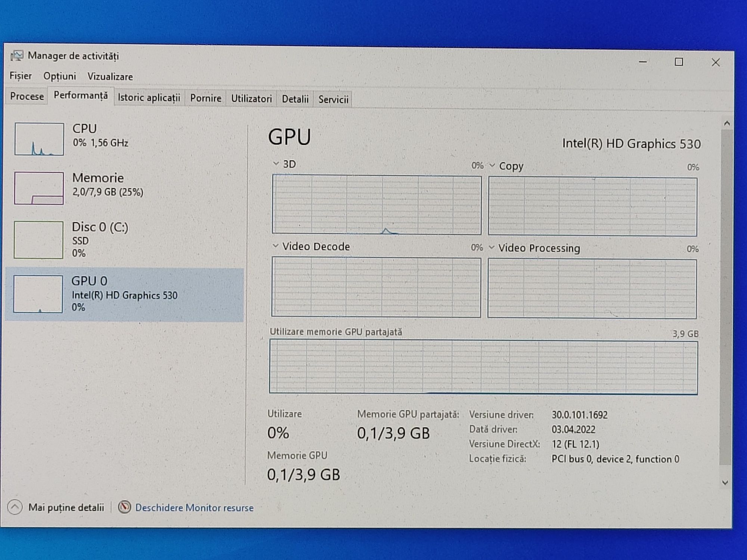747x560 pixels.
Task: Click the Video Processing graph
Action: click(592, 289)
